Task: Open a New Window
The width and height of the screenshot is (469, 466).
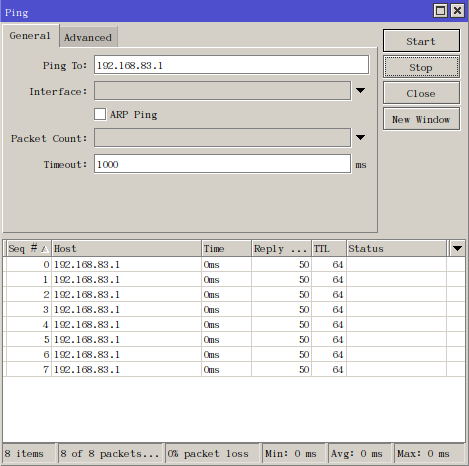Action: coord(421,119)
